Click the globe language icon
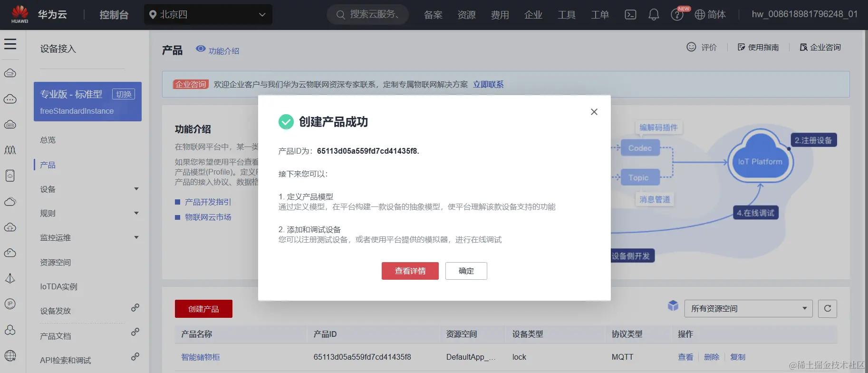This screenshot has height=373, width=868. (700, 15)
